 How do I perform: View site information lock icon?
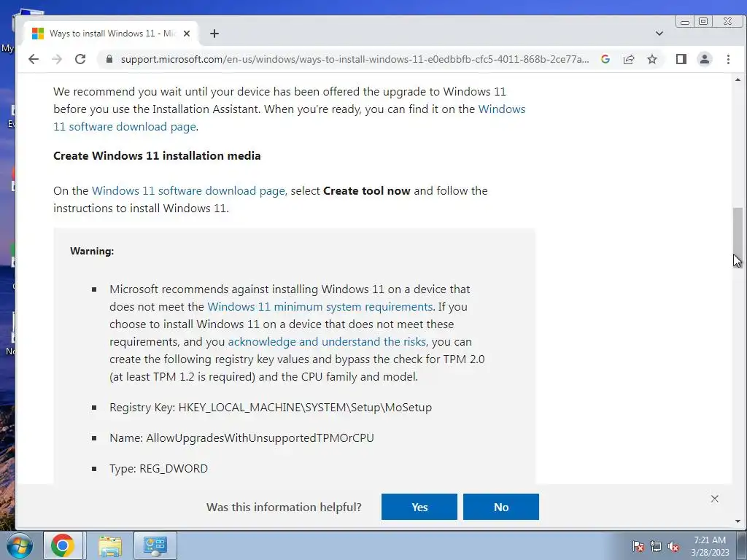coord(109,59)
